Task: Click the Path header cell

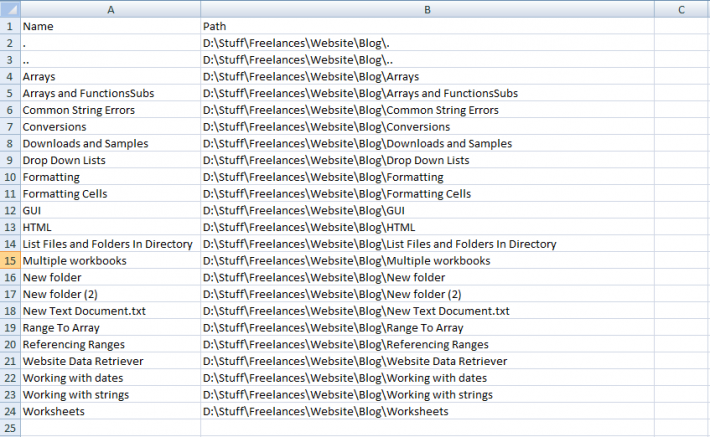Action: point(427,26)
